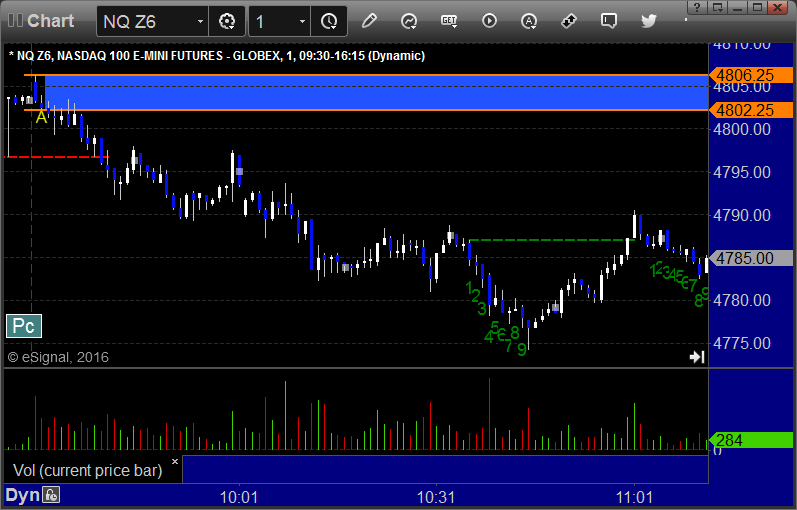The width and height of the screenshot is (797, 510).
Task: Click the Dyn scaling label
Action: (22, 495)
